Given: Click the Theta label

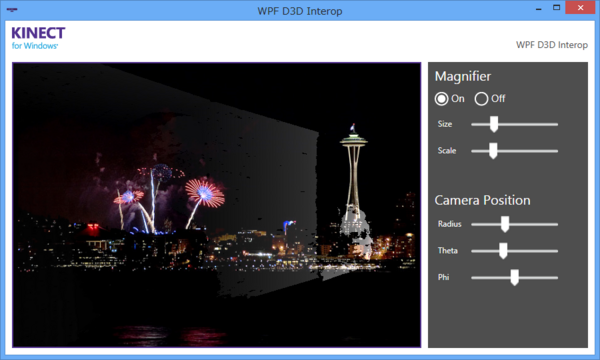Looking at the screenshot, I should click(x=447, y=251).
